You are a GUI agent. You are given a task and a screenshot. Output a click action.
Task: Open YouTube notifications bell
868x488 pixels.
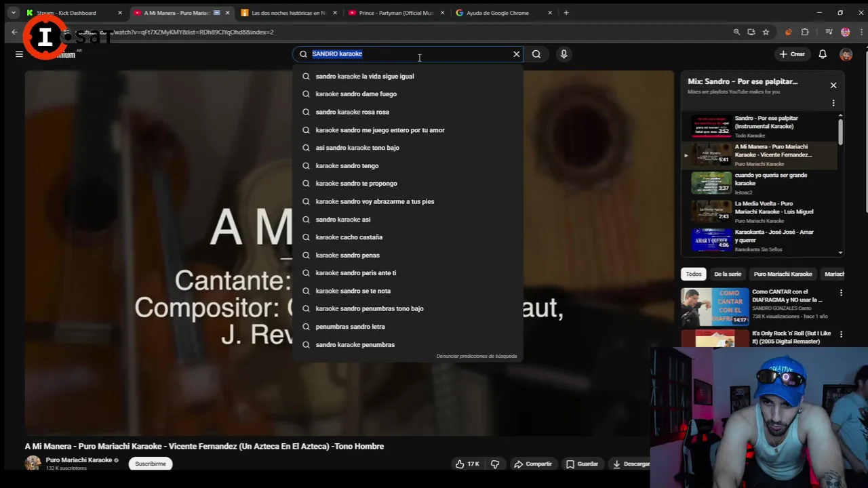point(823,54)
